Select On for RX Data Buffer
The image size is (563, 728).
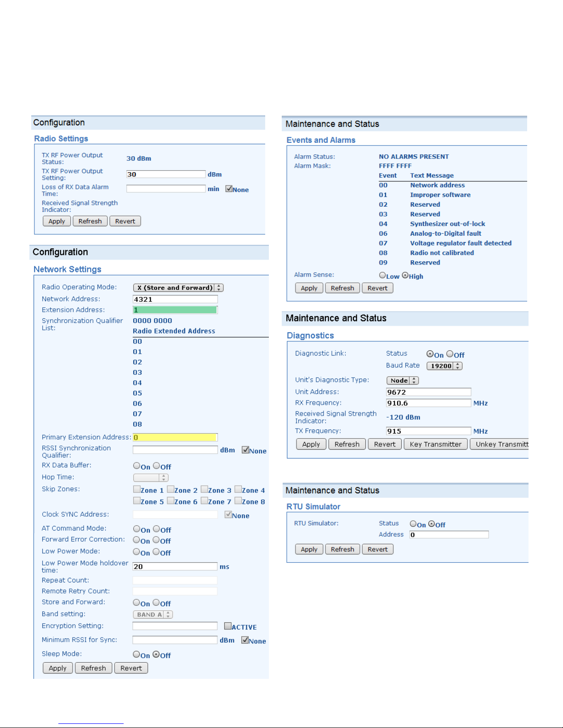[136, 466]
